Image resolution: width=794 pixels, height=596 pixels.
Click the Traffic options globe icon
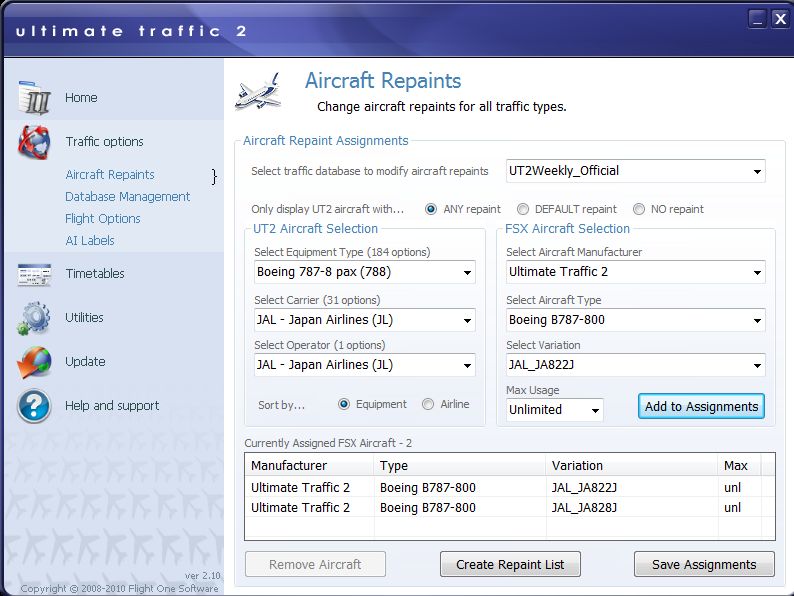point(34,142)
